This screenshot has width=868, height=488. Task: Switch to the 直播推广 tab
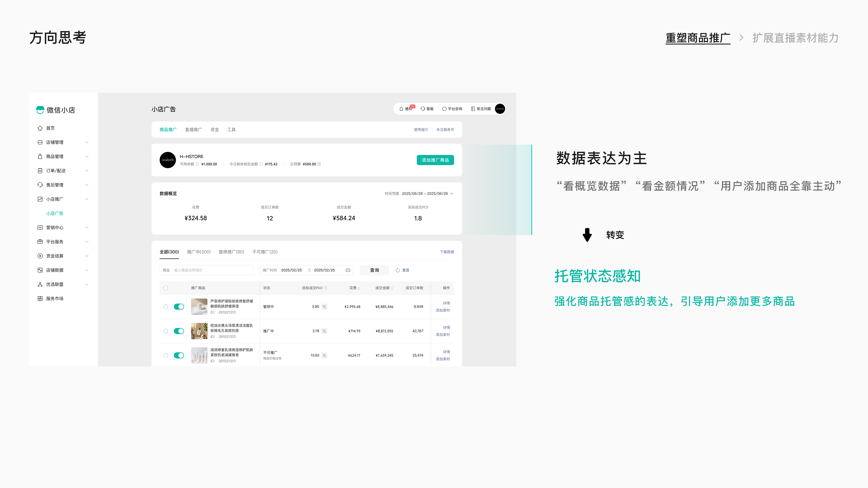click(x=193, y=130)
